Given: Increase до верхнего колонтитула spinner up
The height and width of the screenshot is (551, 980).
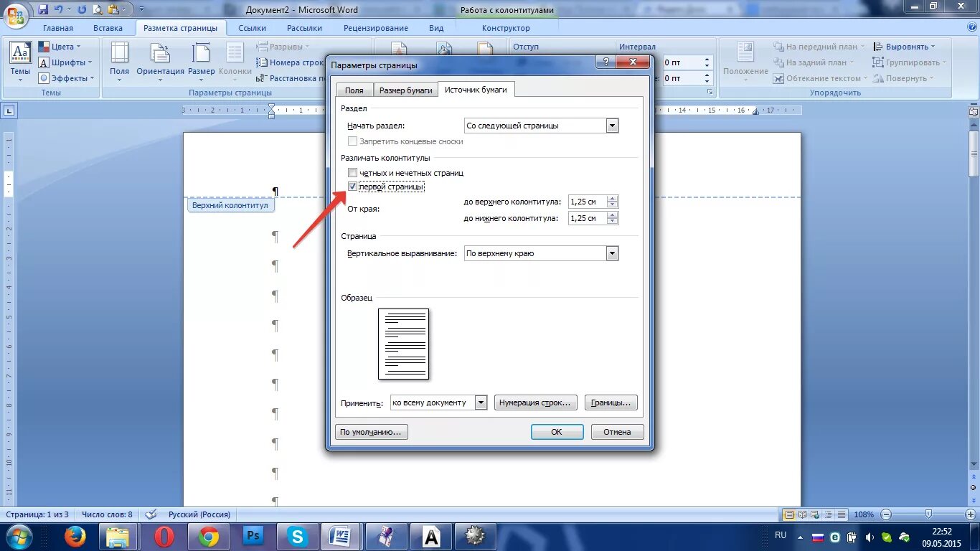Looking at the screenshot, I should (x=613, y=199).
